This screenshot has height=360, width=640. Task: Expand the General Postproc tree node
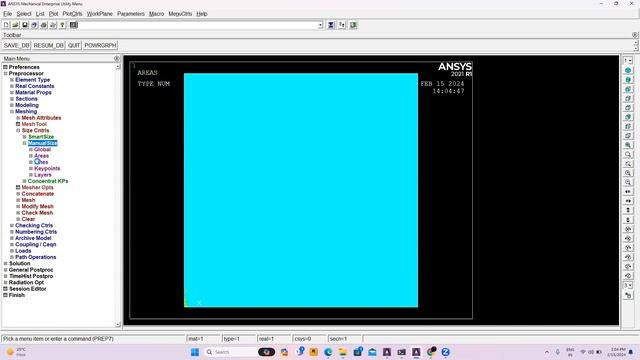pos(6,270)
